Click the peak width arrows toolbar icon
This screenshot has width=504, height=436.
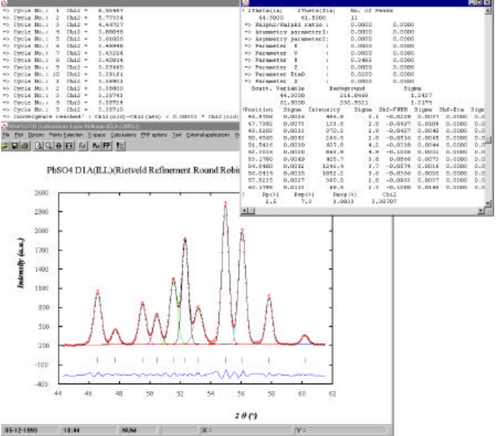[x=59, y=145]
